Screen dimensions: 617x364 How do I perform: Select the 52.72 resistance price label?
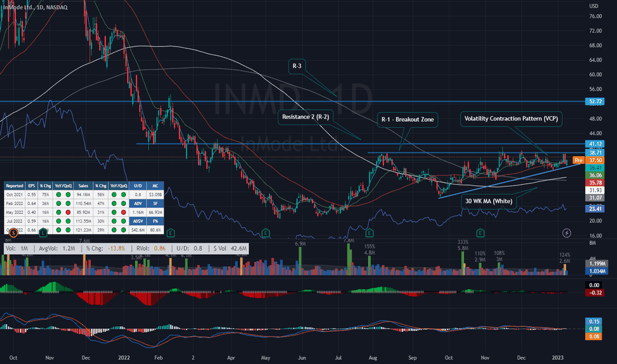pyautogui.click(x=594, y=101)
